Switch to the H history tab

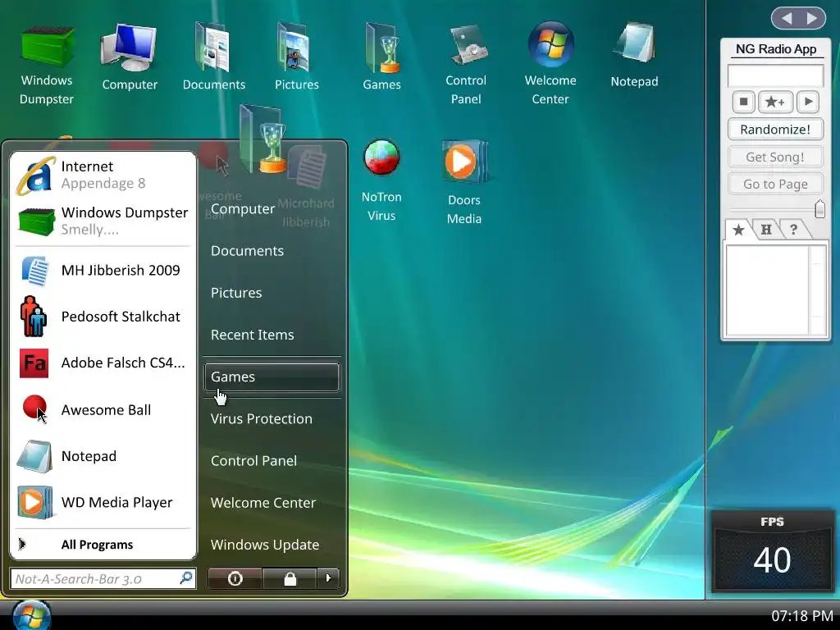pyautogui.click(x=766, y=230)
